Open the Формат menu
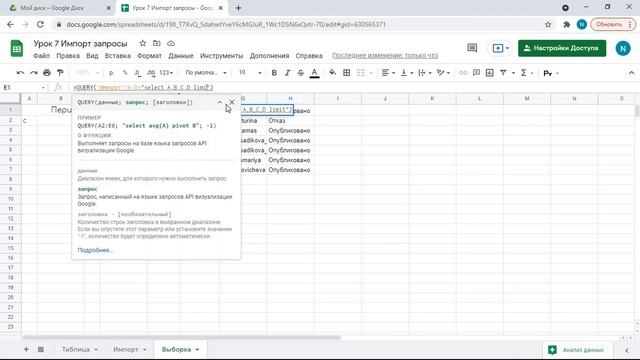Screen dimensions: 640x360 pyautogui.click(x=149, y=56)
